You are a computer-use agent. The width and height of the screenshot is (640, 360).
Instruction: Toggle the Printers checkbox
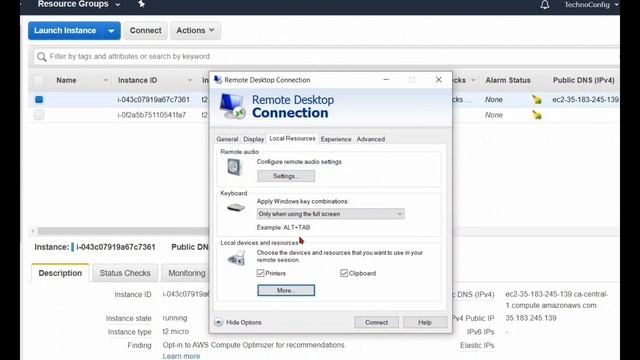coord(260,273)
